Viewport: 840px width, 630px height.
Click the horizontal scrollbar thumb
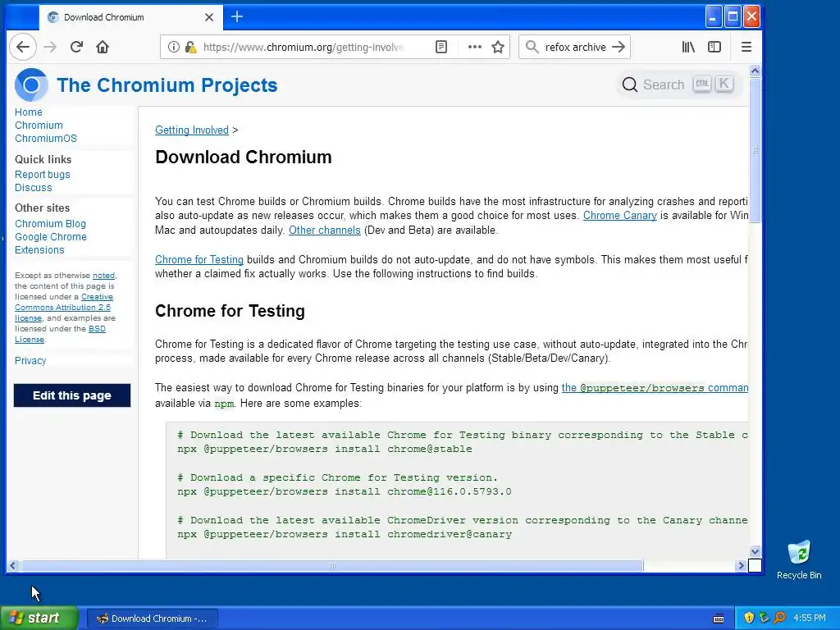(x=331, y=566)
